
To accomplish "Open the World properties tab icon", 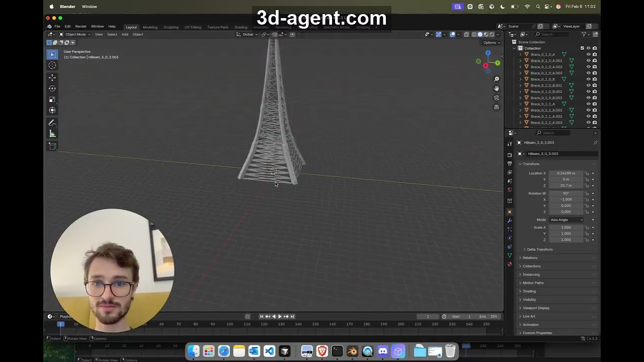I will [x=510, y=190].
